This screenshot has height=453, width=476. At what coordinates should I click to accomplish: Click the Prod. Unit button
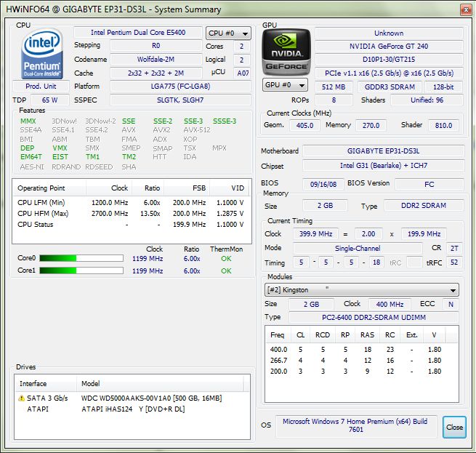tap(41, 87)
